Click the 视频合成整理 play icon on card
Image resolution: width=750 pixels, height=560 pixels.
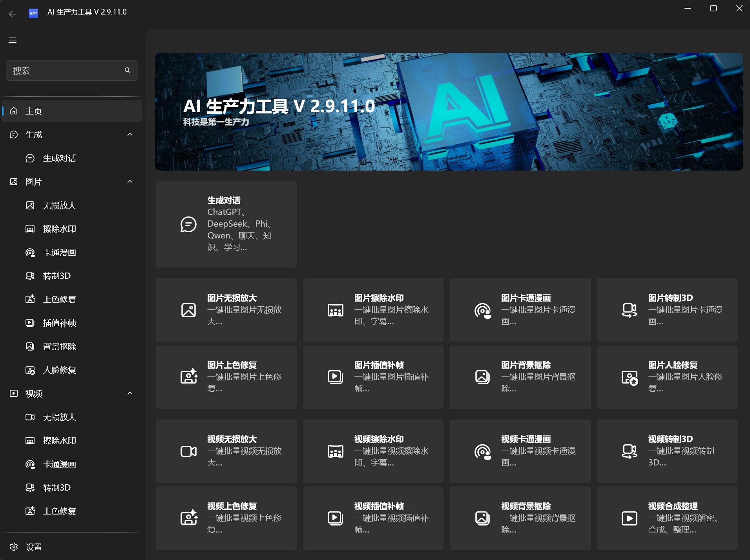(630, 518)
